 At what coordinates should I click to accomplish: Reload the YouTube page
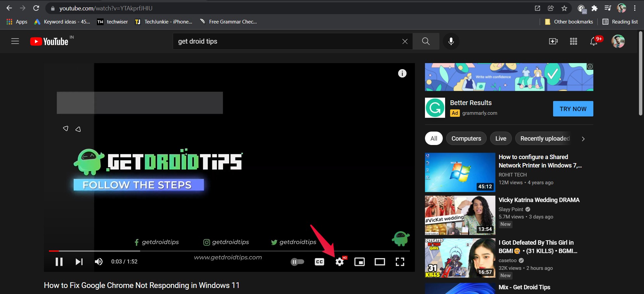[36, 8]
